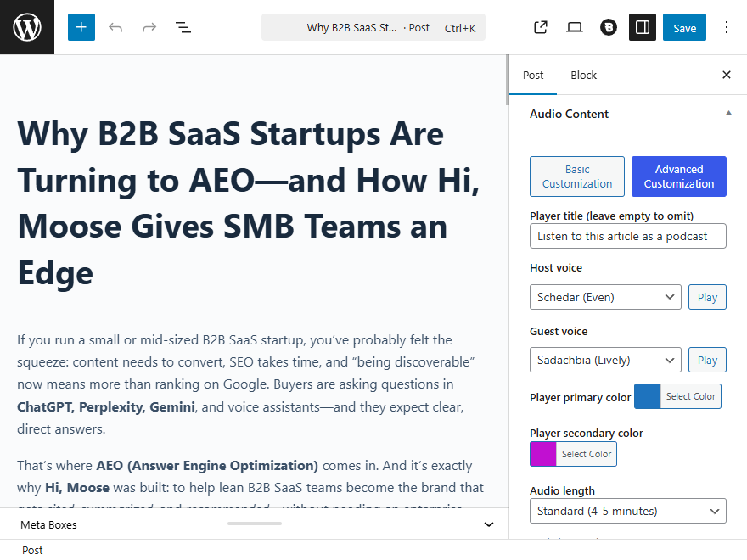
Task: Open the block inserter plus button
Action: pos(81,27)
